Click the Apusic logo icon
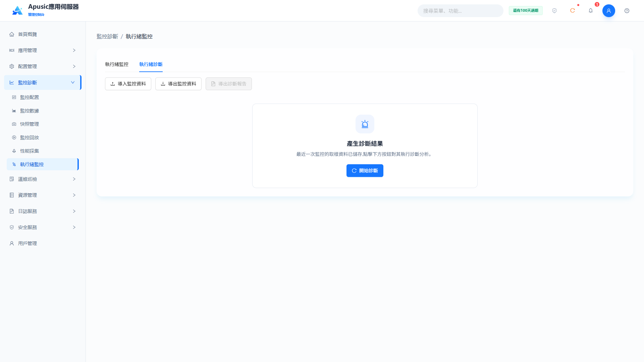Image resolution: width=644 pixels, height=362 pixels. point(17,10)
